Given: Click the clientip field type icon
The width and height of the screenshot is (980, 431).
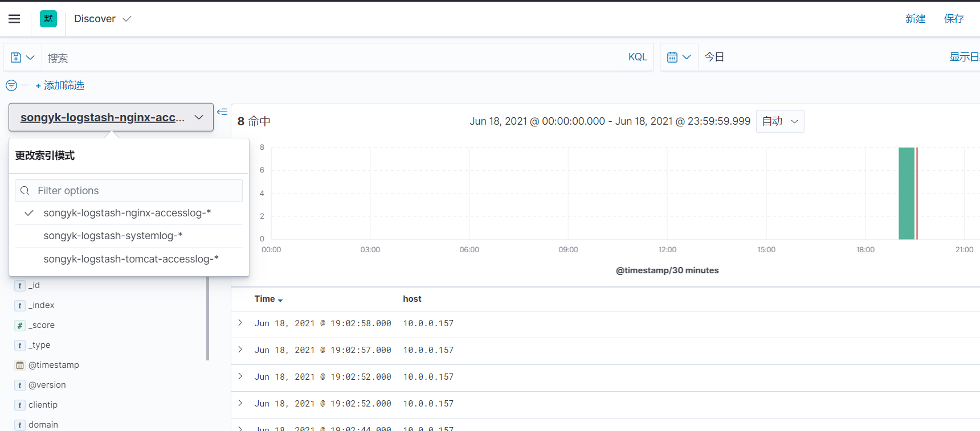Looking at the screenshot, I should (20, 405).
